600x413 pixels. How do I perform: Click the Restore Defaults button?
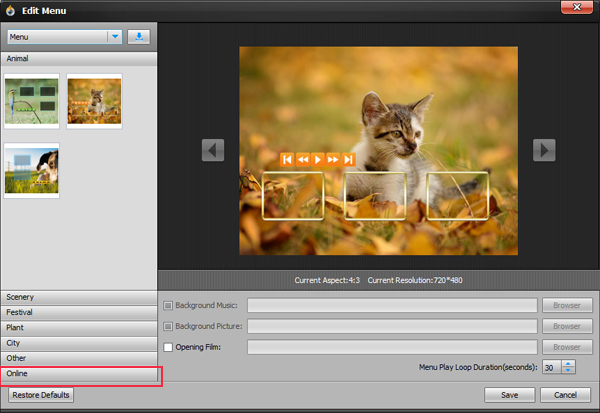coord(41,395)
